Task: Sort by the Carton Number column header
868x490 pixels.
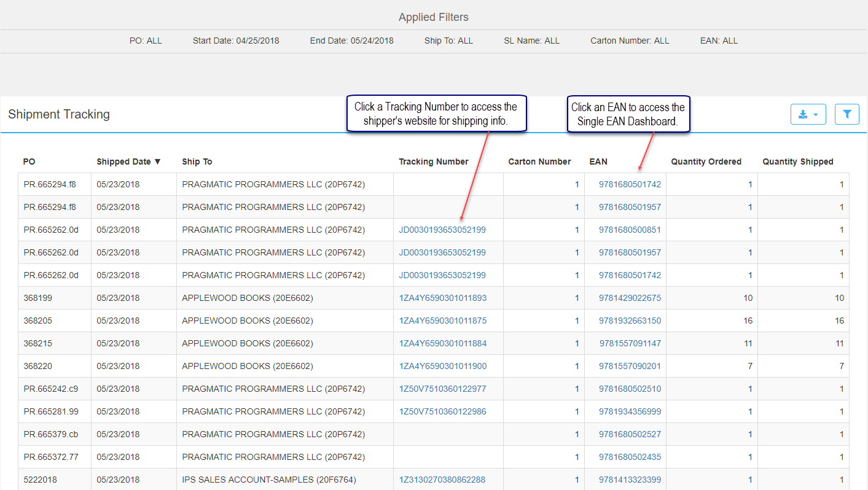Action: point(539,161)
